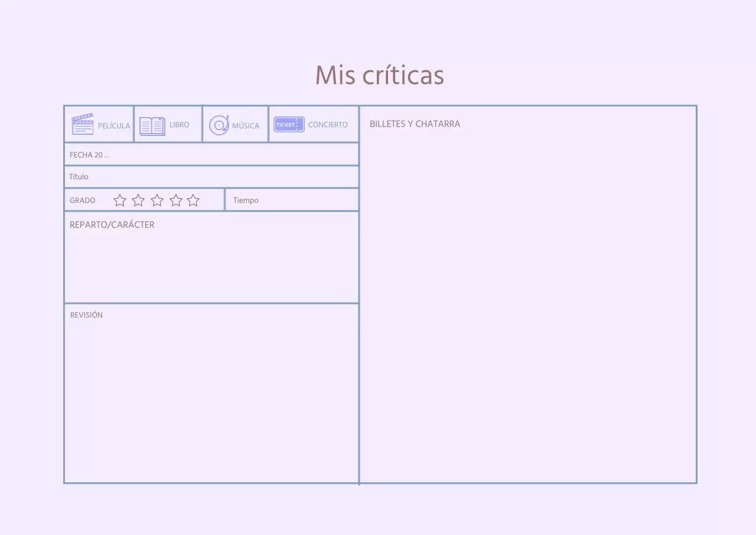Select the CONCIERTO review category
Screen dimensions: 756x535
pos(313,124)
